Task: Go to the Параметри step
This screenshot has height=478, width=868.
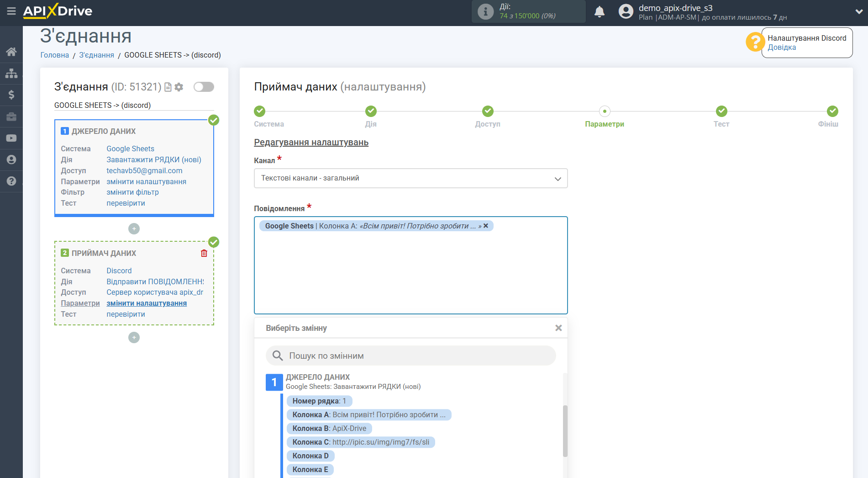Action: click(x=605, y=117)
